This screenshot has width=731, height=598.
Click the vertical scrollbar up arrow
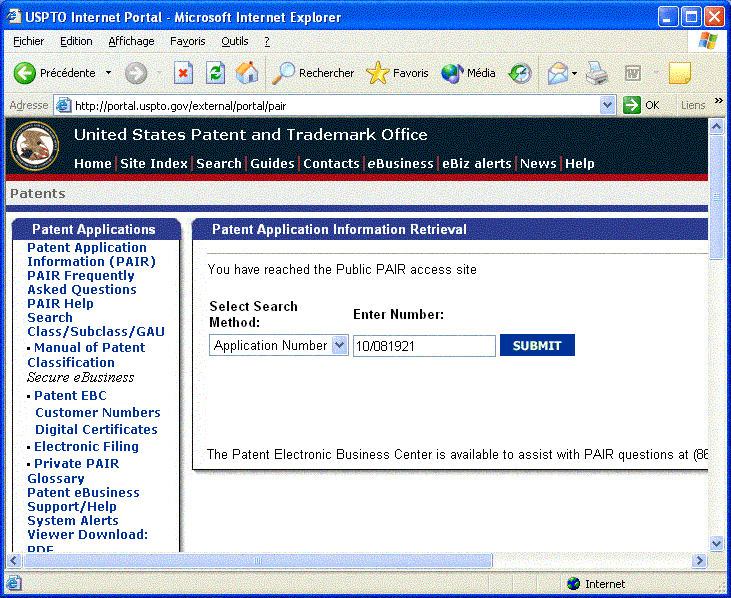[x=716, y=126]
